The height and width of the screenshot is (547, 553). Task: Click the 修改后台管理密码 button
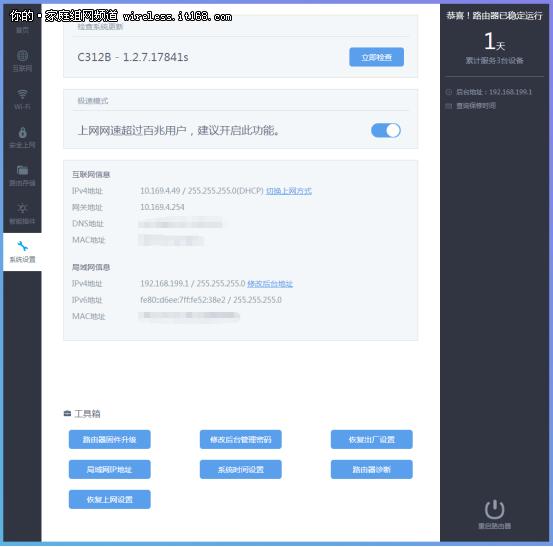pos(241,439)
